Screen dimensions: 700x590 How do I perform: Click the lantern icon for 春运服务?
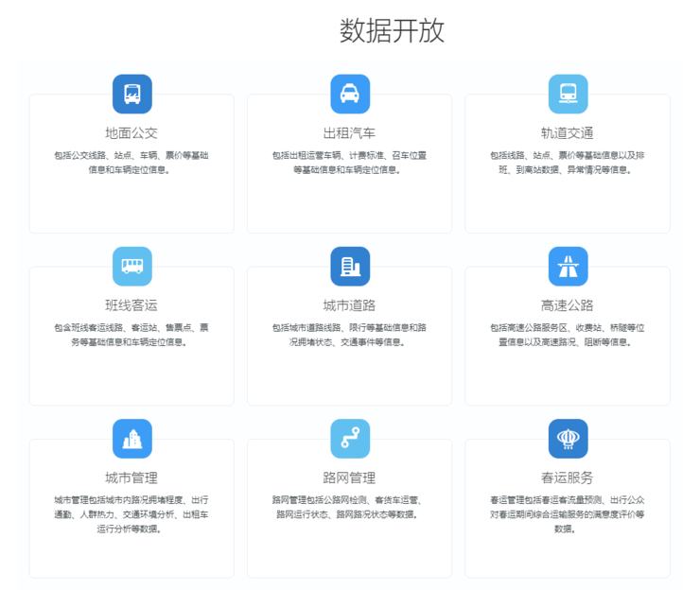[568, 439]
